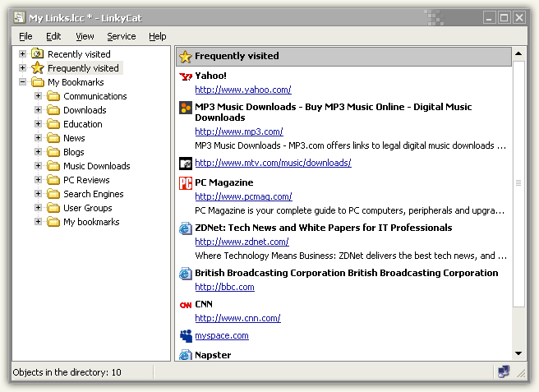Click the News folder icon

tap(53, 138)
